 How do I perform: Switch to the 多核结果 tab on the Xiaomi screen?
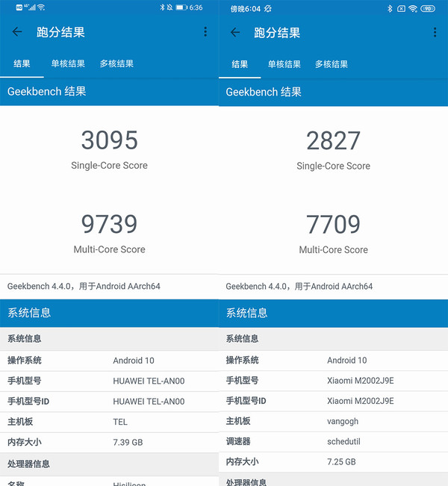click(332, 64)
